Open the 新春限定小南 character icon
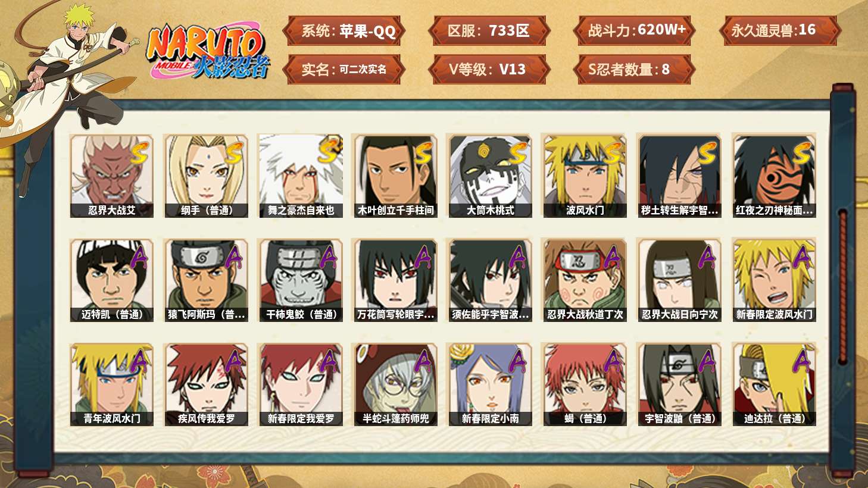The width and height of the screenshot is (868, 488). (490, 384)
